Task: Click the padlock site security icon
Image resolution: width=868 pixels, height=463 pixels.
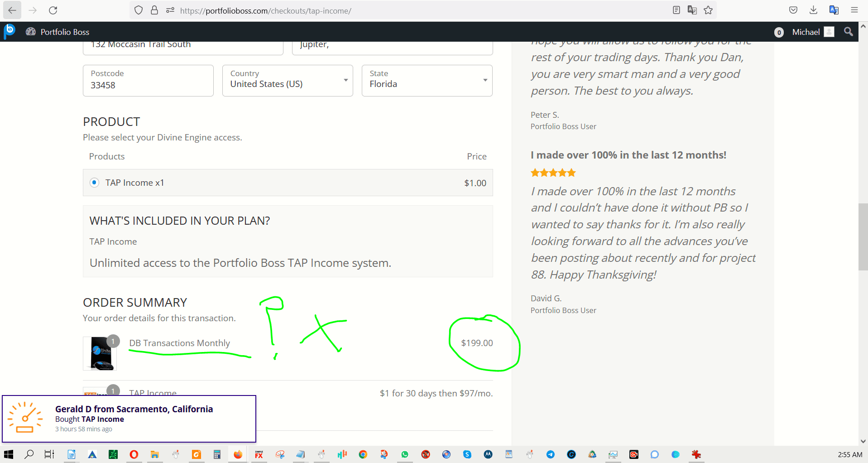Action: coord(154,10)
